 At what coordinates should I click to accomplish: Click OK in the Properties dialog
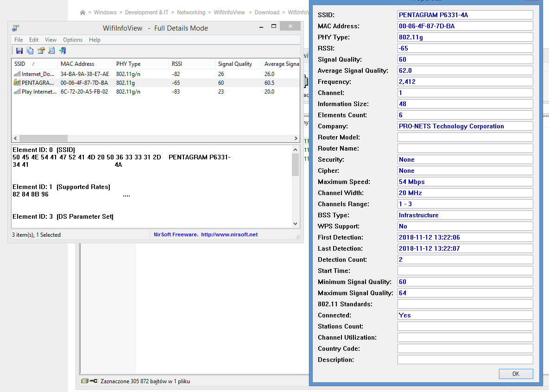pos(516,374)
